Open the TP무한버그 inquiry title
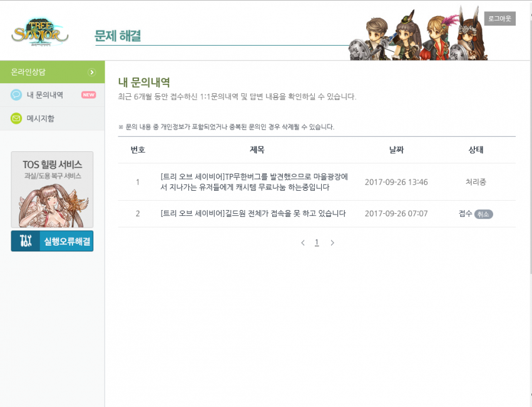This screenshot has height=407, width=532. 253,182
